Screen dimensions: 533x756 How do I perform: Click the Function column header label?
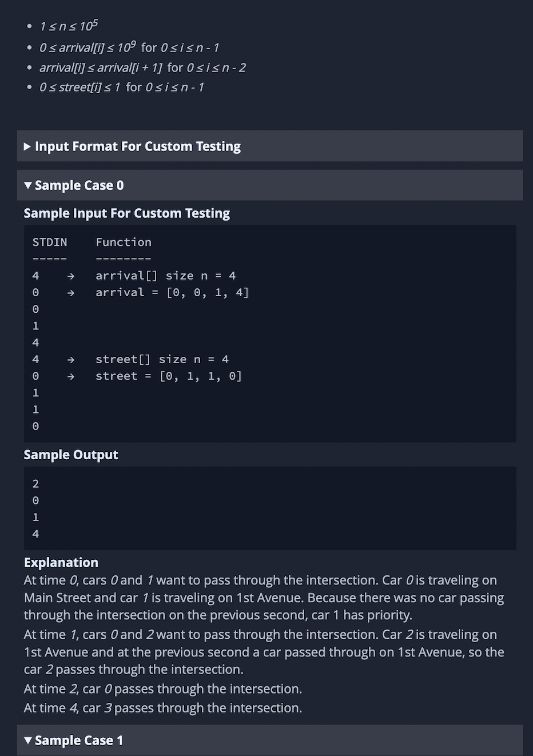pos(124,242)
